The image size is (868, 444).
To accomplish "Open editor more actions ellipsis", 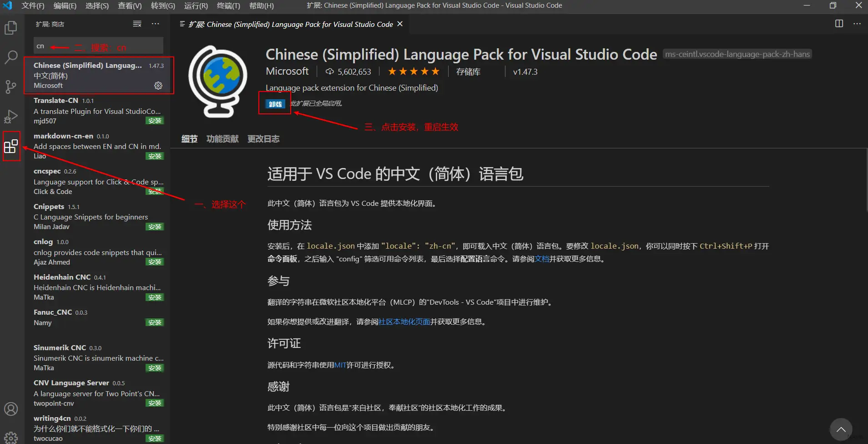I will coord(857,24).
